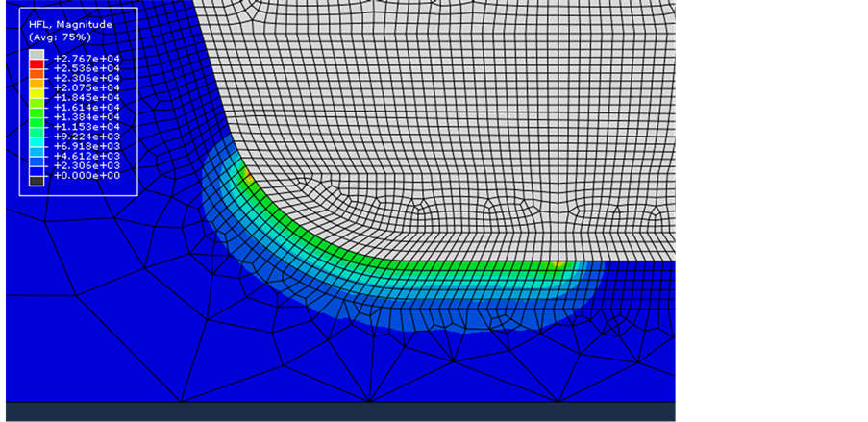The height and width of the screenshot is (422, 868).
Task: Click the +0.000e+00 minimum legend value
Action: coord(87,176)
